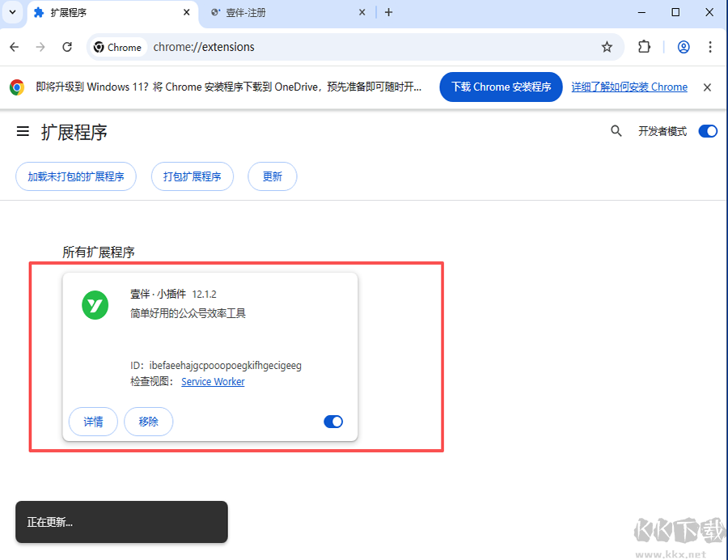Click 移除 to remove 壹伴·小插件
Image resolution: width=728 pixels, height=560 pixels.
(149, 422)
